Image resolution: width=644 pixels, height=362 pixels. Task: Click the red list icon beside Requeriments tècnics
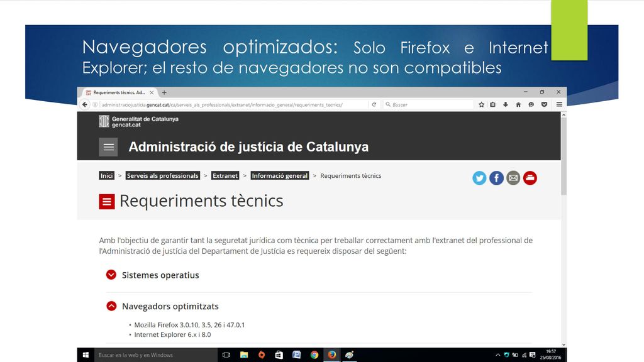click(107, 202)
